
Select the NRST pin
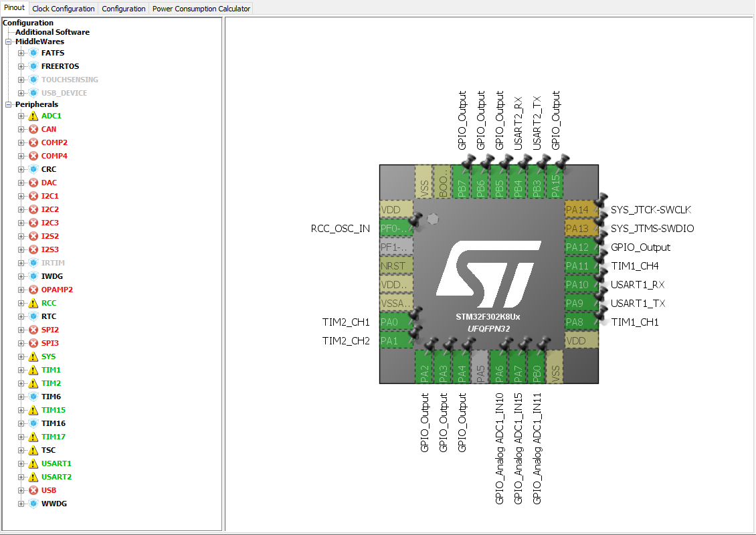[x=396, y=266]
